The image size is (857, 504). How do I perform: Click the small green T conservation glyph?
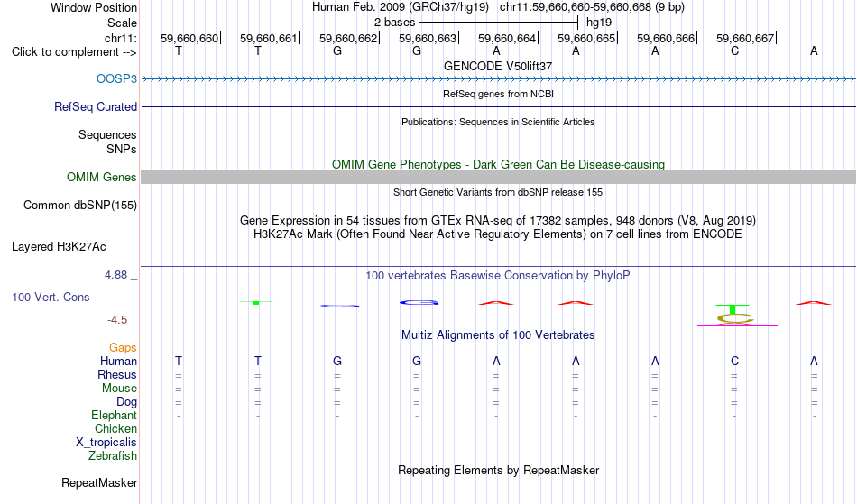click(256, 302)
